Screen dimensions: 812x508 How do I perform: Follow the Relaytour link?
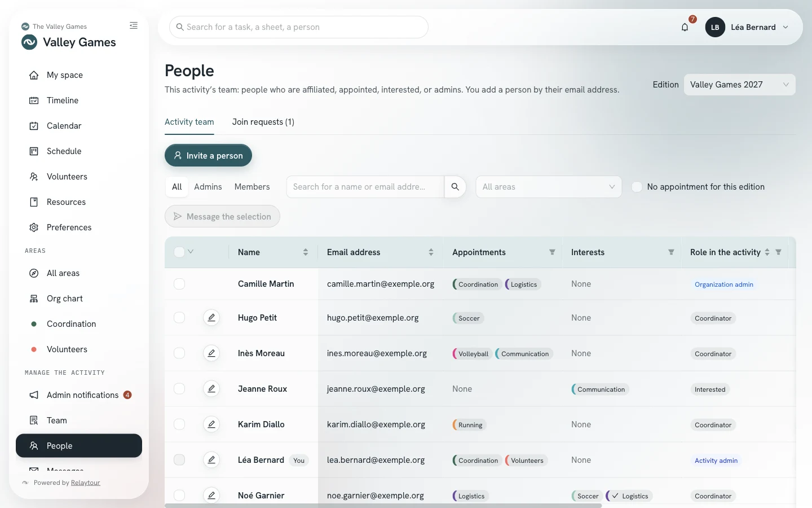[86, 483]
